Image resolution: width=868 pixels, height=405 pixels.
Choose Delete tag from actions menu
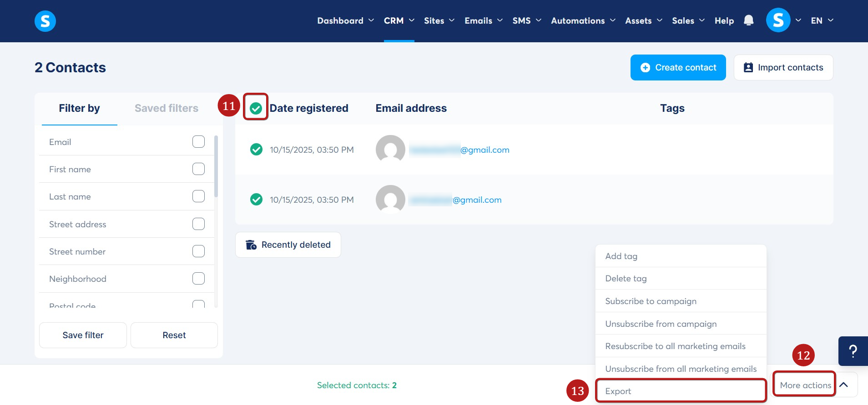point(681,278)
